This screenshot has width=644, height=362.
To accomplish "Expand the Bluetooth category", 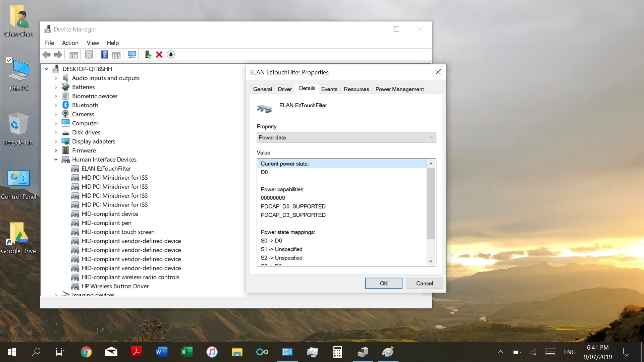I will point(56,105).
